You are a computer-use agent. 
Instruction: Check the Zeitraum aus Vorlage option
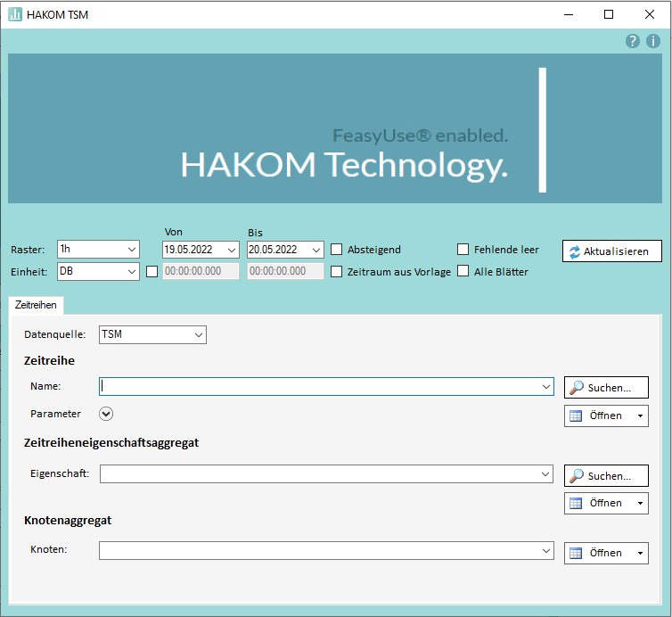[x=337, y=272]
